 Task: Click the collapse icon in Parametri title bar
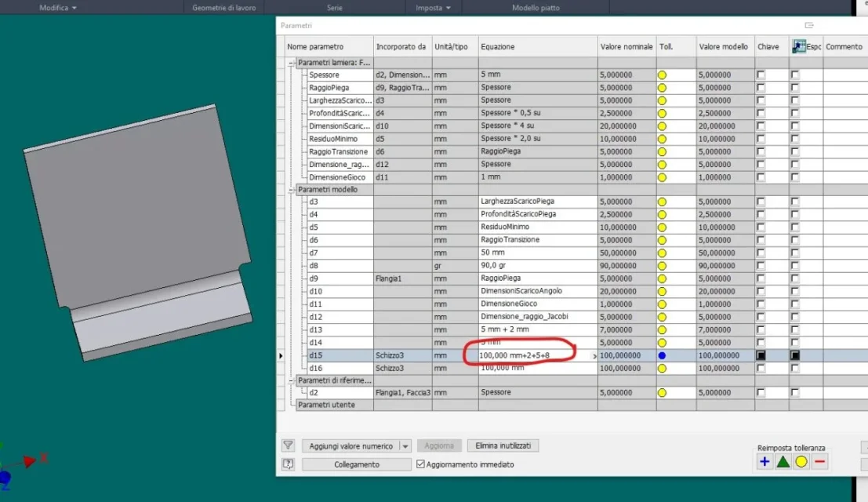click(x=809, y=25)
